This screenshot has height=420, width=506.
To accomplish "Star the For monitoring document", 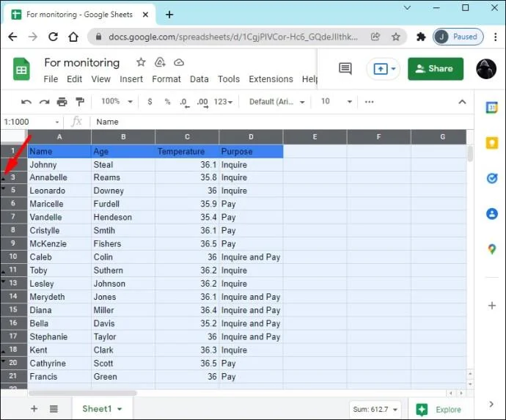I will click(x=141, y=62).
